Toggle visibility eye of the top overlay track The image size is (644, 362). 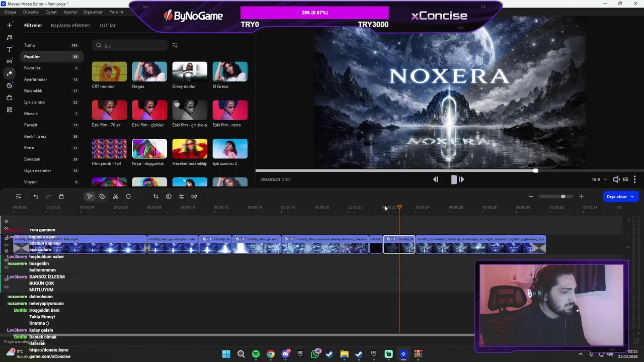7,221
